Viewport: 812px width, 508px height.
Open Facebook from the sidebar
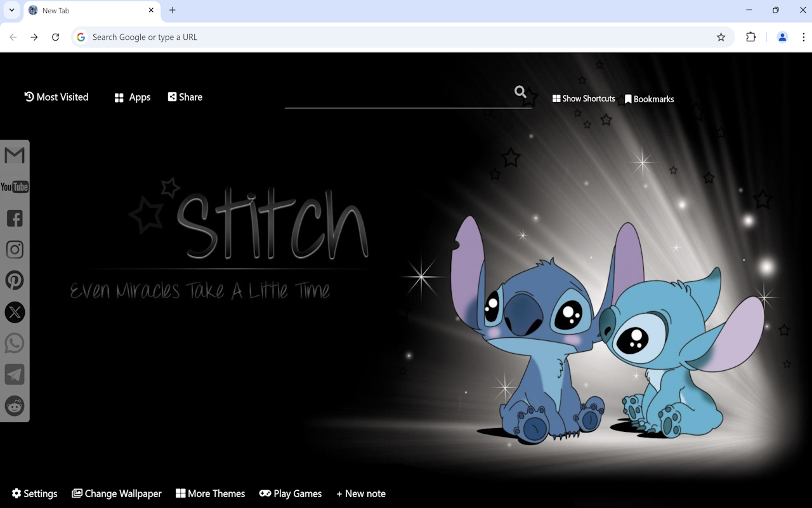tap(14, 218)
